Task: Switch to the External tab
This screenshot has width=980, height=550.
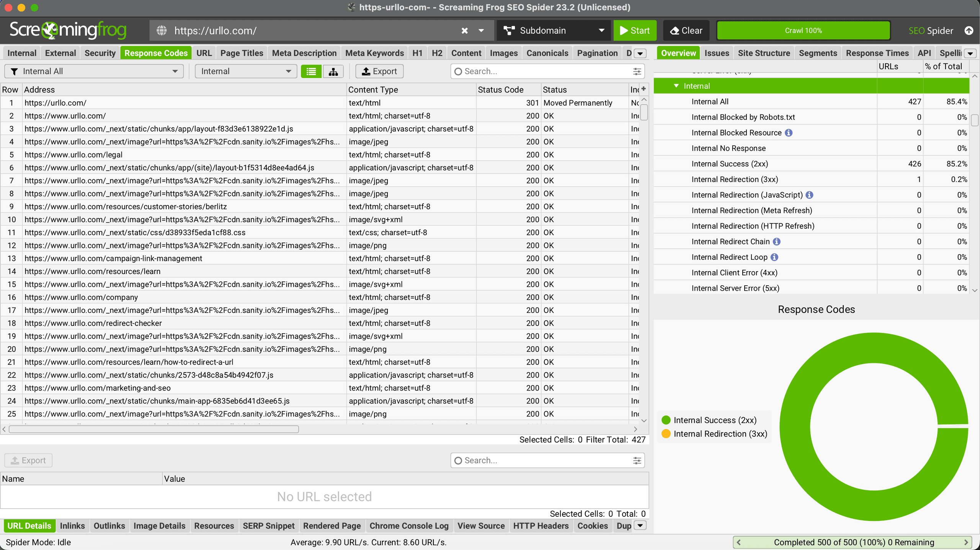Action: tap(60, 53)
